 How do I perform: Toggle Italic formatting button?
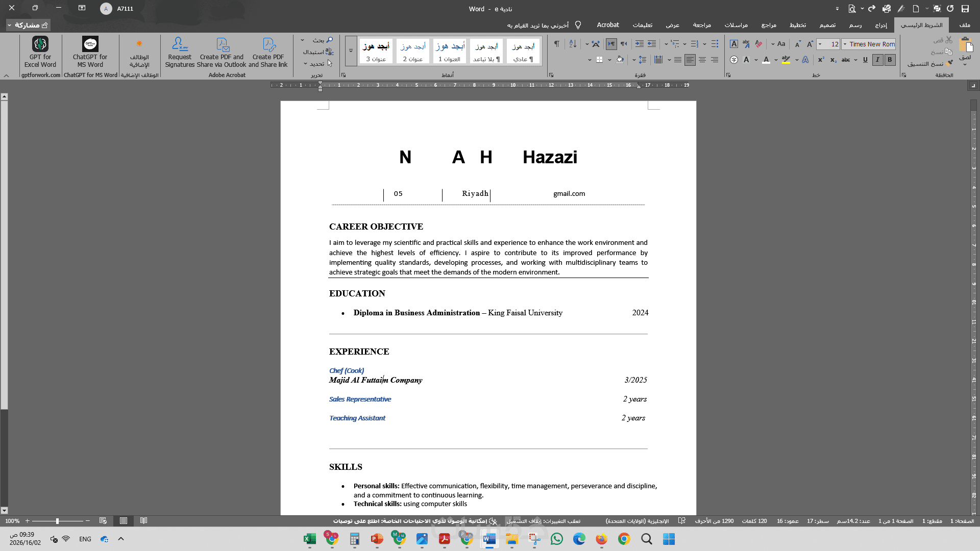(x=877, y=60)
